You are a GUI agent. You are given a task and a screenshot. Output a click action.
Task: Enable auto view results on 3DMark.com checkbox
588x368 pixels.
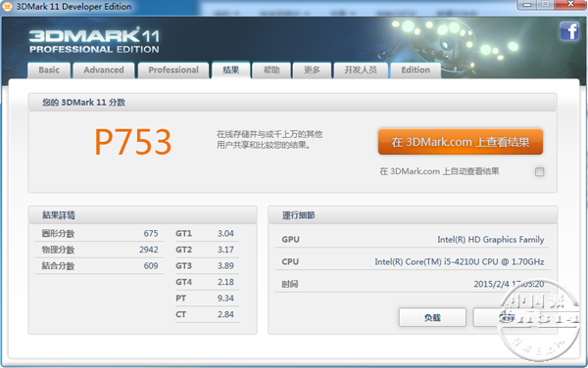(540, 172)
